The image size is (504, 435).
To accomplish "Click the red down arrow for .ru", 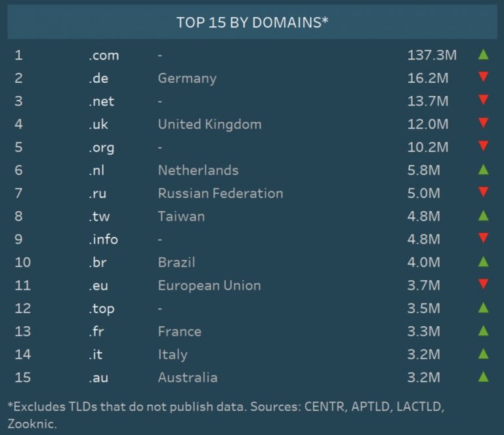I will click(x=484, y=193).
